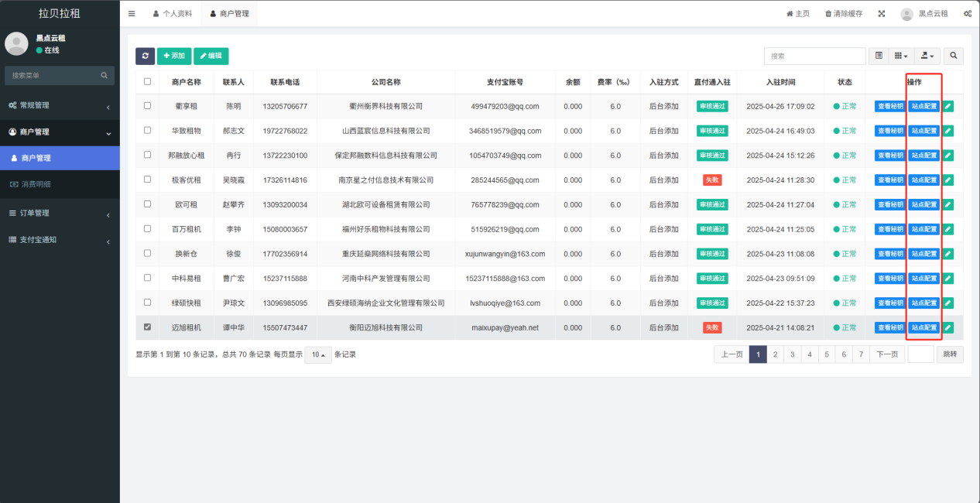Toggle the table card view icon
Screen dimensions: 980x503
tap(879, 56)
